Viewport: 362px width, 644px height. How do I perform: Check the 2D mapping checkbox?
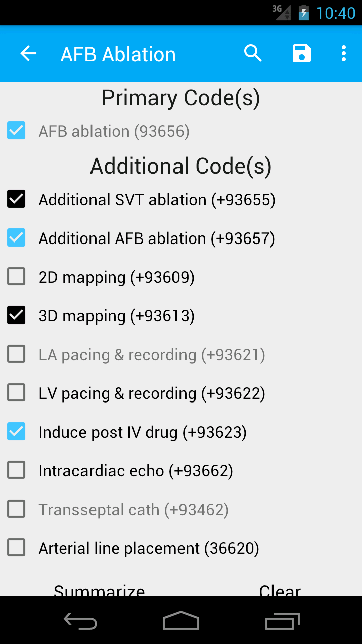coord(16,277)
